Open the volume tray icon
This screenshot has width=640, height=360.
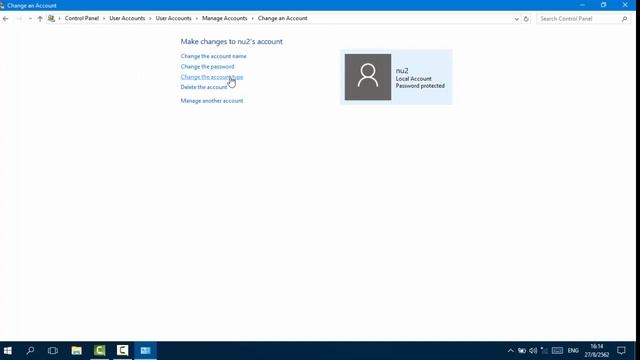pos(533,351)
